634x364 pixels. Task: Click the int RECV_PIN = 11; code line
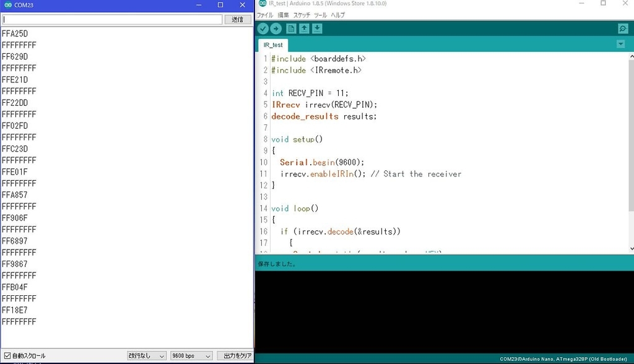tap(310, 93)
